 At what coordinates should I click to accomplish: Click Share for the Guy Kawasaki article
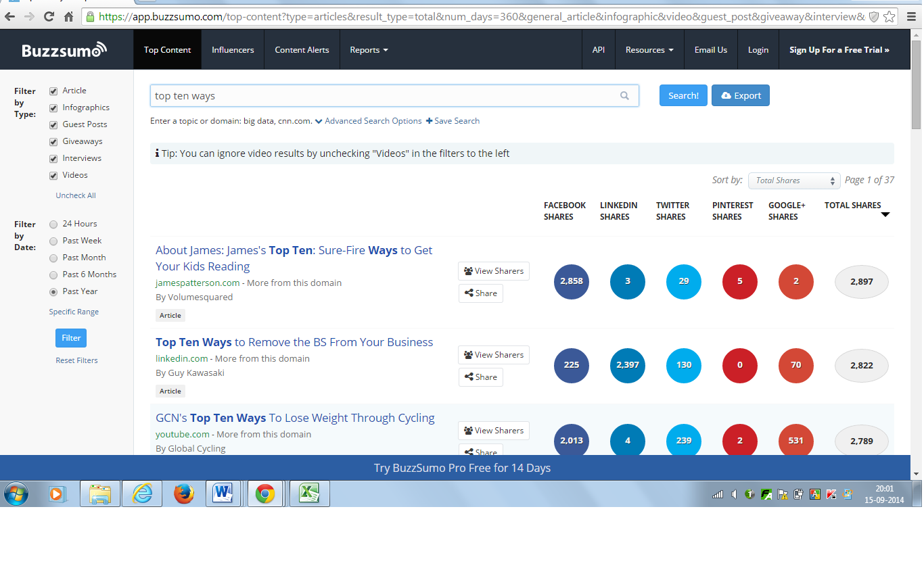tap(481, 377)
